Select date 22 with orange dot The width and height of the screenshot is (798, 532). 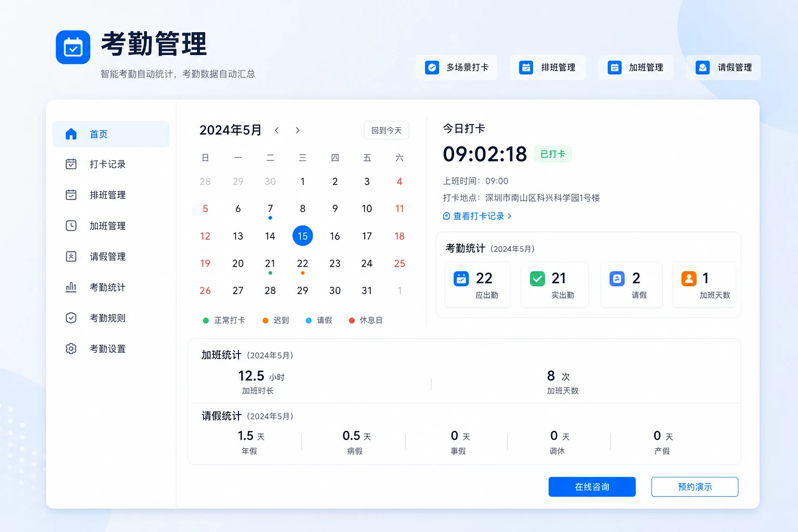click(x=302, y=264)
